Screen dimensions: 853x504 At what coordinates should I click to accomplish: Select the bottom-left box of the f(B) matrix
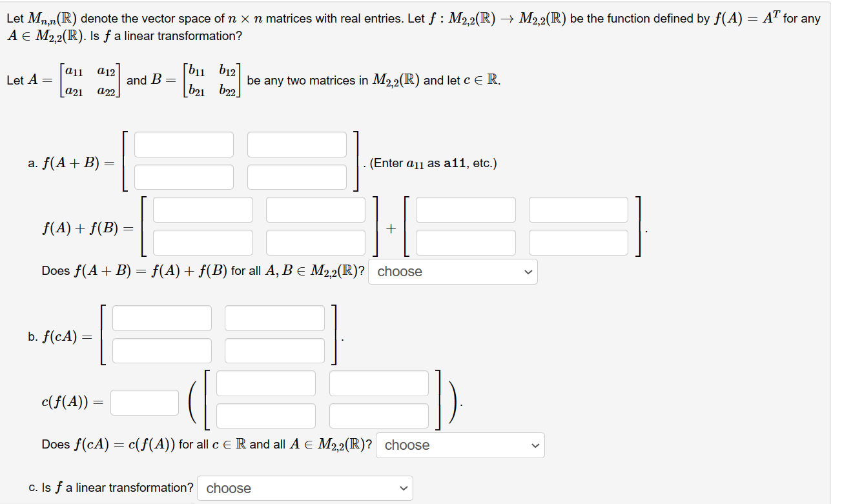pyautogui.click(x=466, y=242)
